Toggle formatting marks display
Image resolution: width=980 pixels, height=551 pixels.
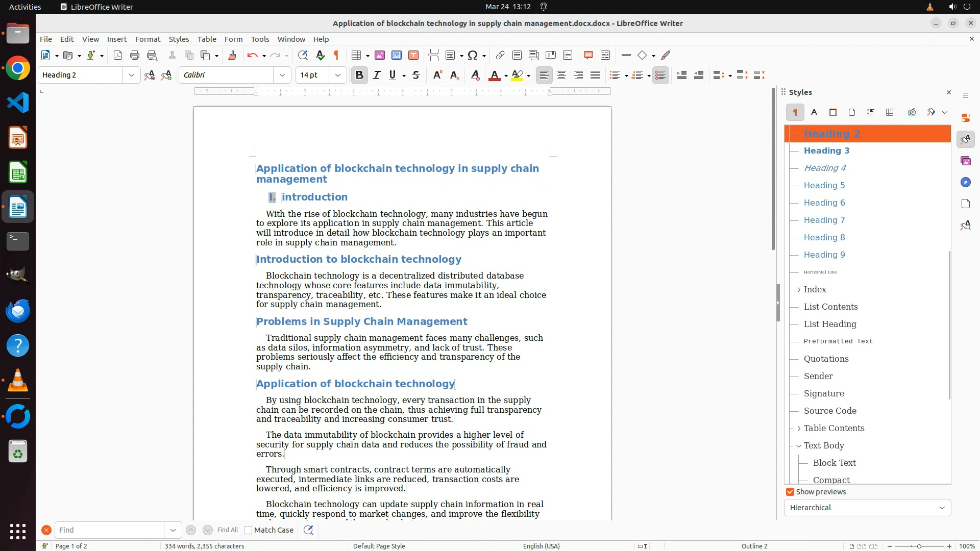point(336,55)
